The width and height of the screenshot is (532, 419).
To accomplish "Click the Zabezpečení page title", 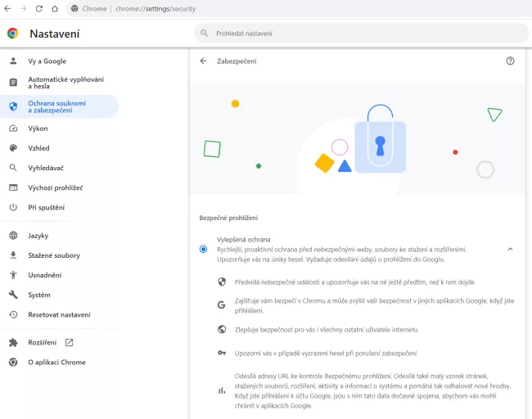I will pyautogui.click(x=237, y=61).
